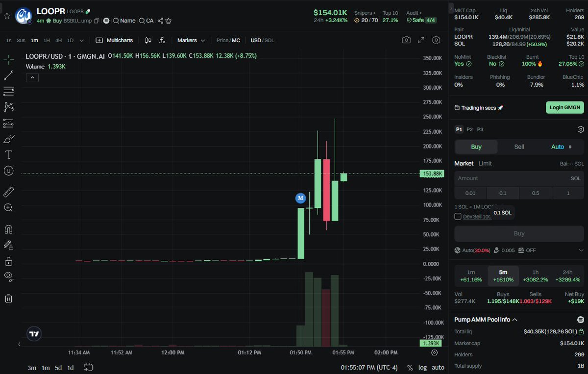Toggle auto scale

pos(438,368)
